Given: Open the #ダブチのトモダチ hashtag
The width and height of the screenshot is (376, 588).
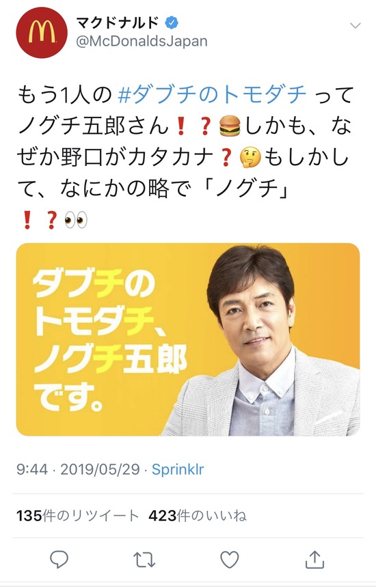Looking at the screenshot, I should coord(213,94).
